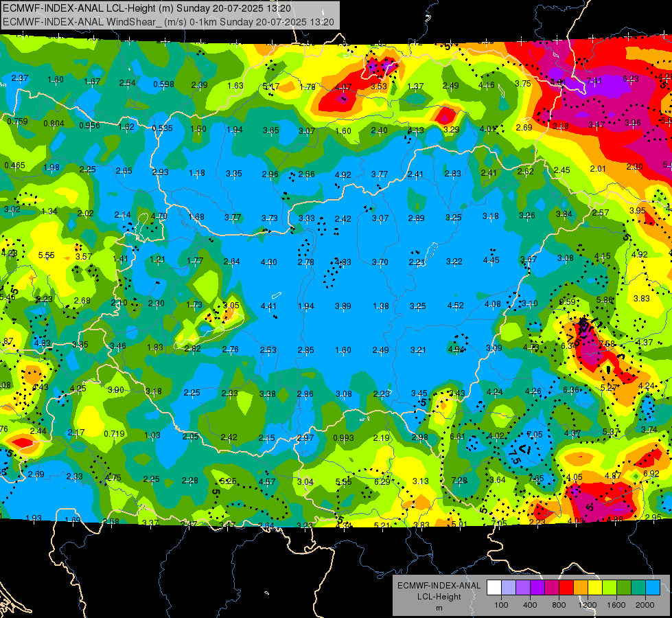672x618 pixels.
Task: Click wind shear value 0.535
Action: point(163,128)
